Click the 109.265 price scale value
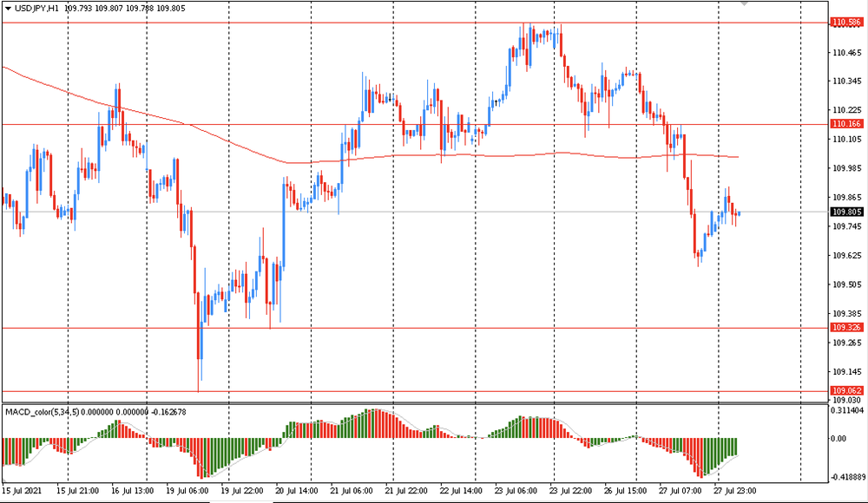This screenshot has height=503, width=868. [x=847, y=343]
